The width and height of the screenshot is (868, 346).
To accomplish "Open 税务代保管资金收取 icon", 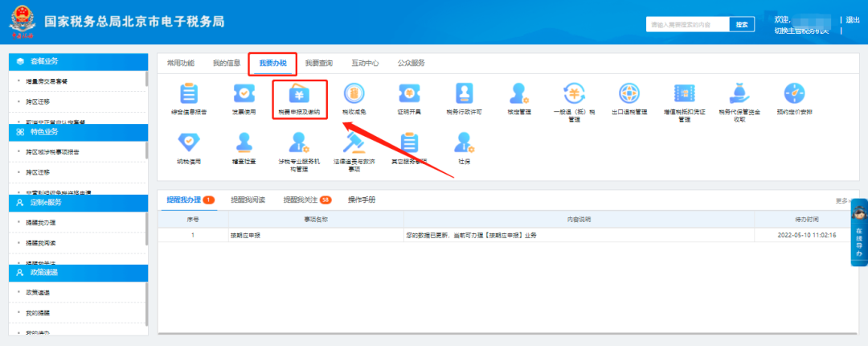I will coord(739,93).
